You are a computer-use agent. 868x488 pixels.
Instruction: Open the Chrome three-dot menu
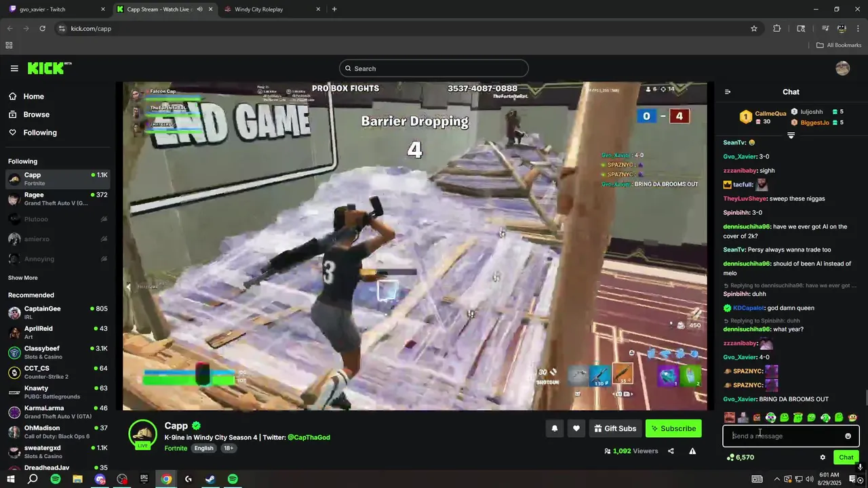858,28
